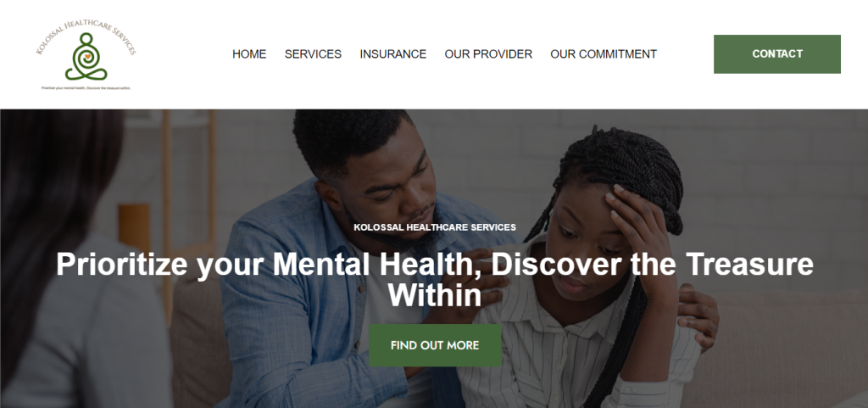Click the word Within in the headline
868x408 pixels.
[x=435, y=296]
